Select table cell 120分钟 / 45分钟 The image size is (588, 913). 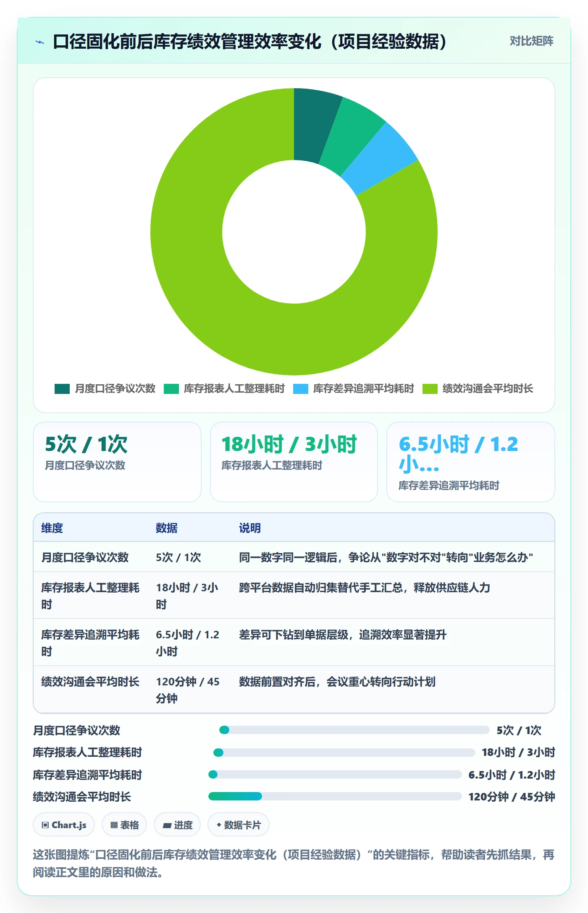[x=188, y=690]
